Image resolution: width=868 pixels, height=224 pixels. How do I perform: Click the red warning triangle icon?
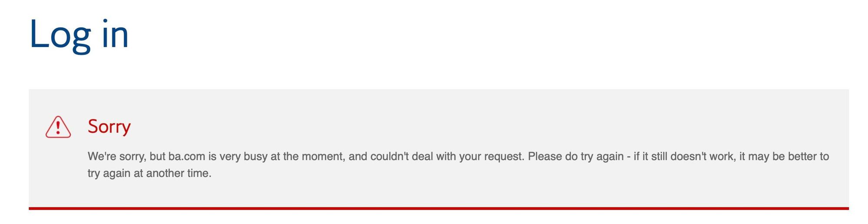tap(58, 127)
